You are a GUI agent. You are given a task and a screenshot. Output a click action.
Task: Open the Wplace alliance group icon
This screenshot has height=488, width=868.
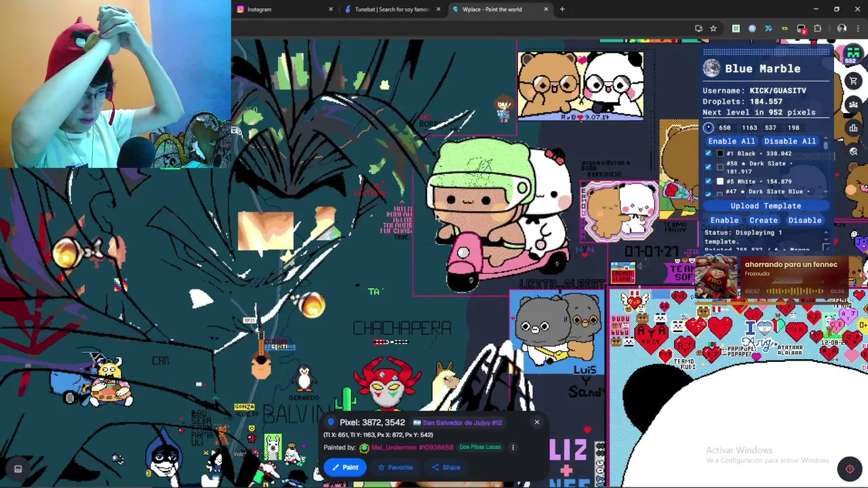(x=853, y=104)
